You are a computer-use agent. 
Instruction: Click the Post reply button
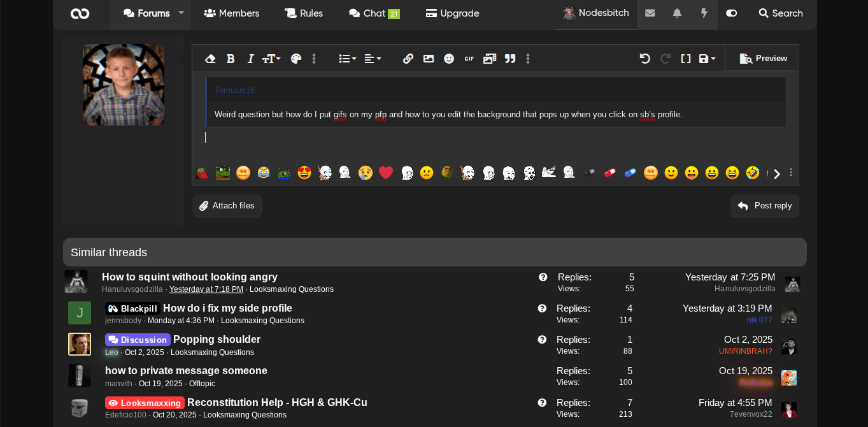765,206
